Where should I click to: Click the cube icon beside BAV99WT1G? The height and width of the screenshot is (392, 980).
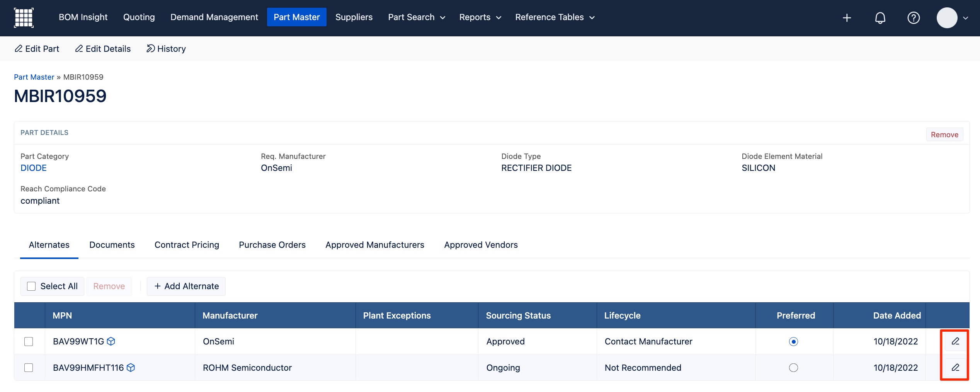[111, 341]
